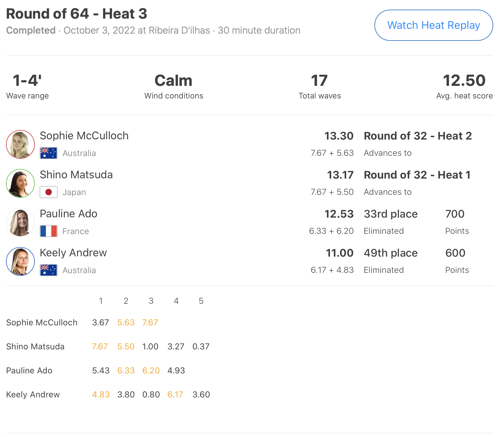Viewport: 504px width, 437px height.
Task: Open Shino Matsuda's athlete name link
Action: tap(76, 175)
